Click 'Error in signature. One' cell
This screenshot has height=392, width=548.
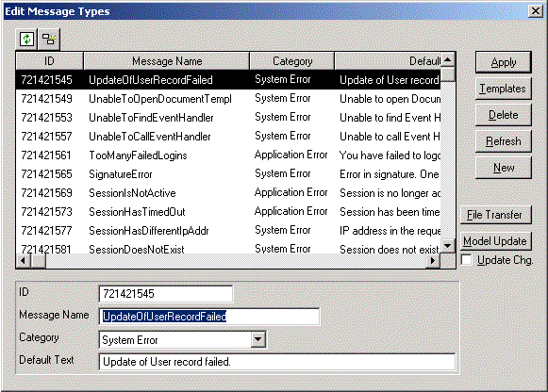[x=390, y=174]
